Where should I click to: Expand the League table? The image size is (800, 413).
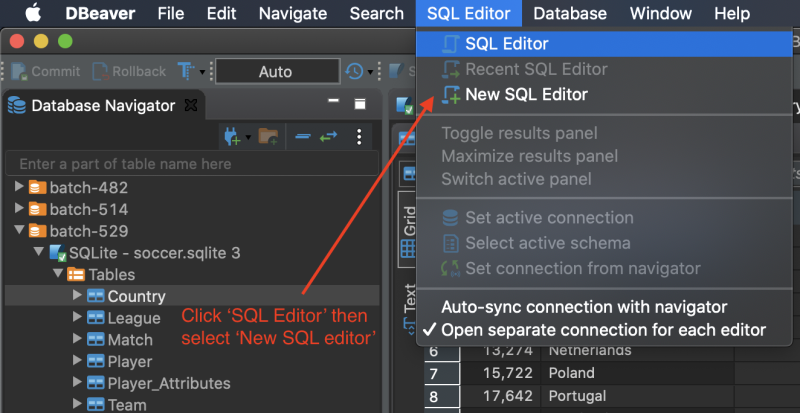pyautogui.click(x=77, y=318)
